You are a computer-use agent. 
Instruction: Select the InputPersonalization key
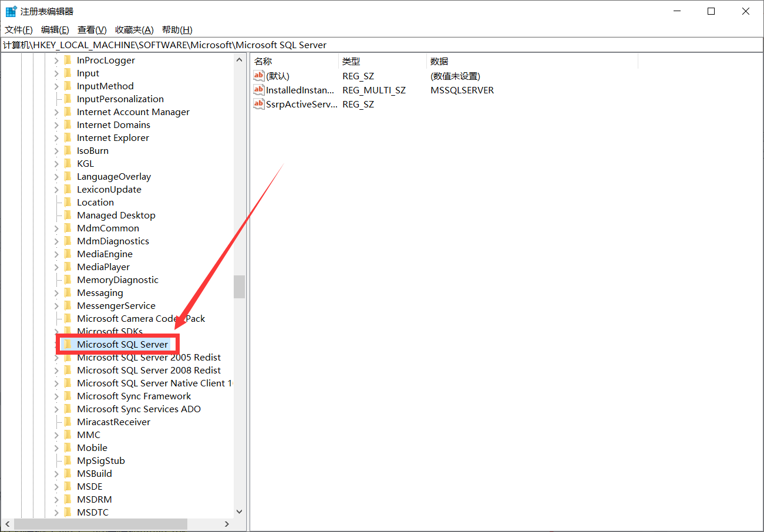click(120, 99)
